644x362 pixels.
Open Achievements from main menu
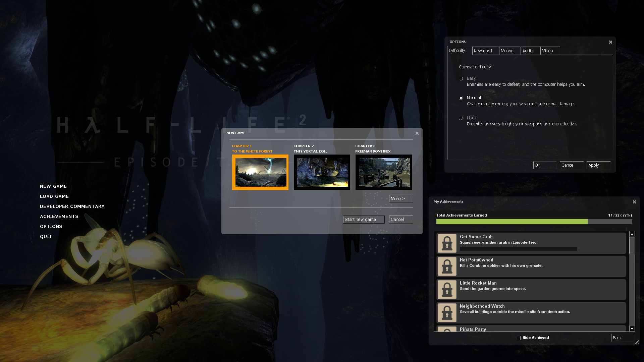tap(59, 217)
